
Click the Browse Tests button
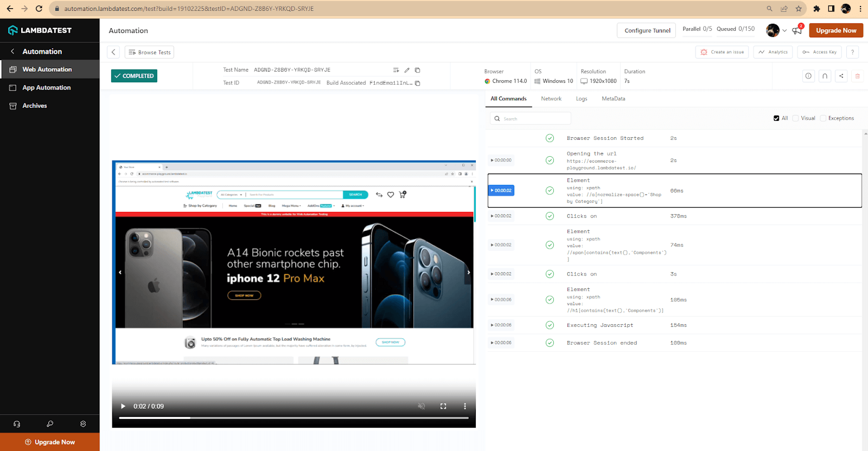(149, 52)
